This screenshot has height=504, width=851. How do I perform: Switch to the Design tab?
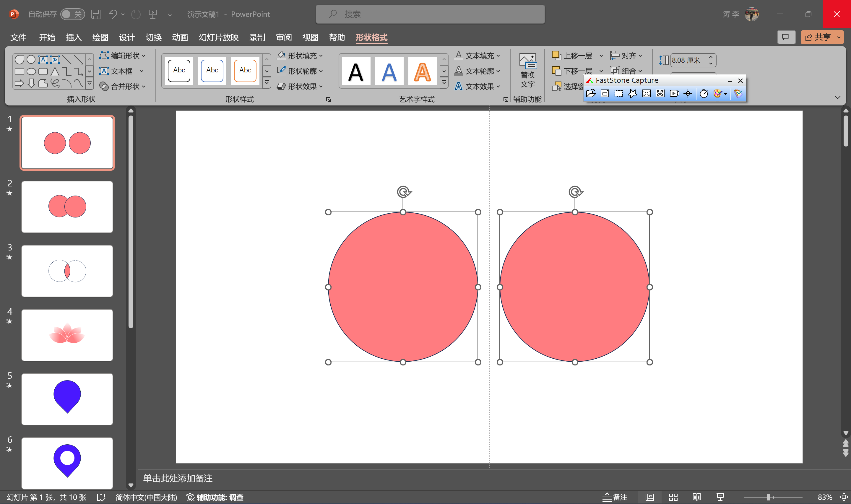[127, 37]
